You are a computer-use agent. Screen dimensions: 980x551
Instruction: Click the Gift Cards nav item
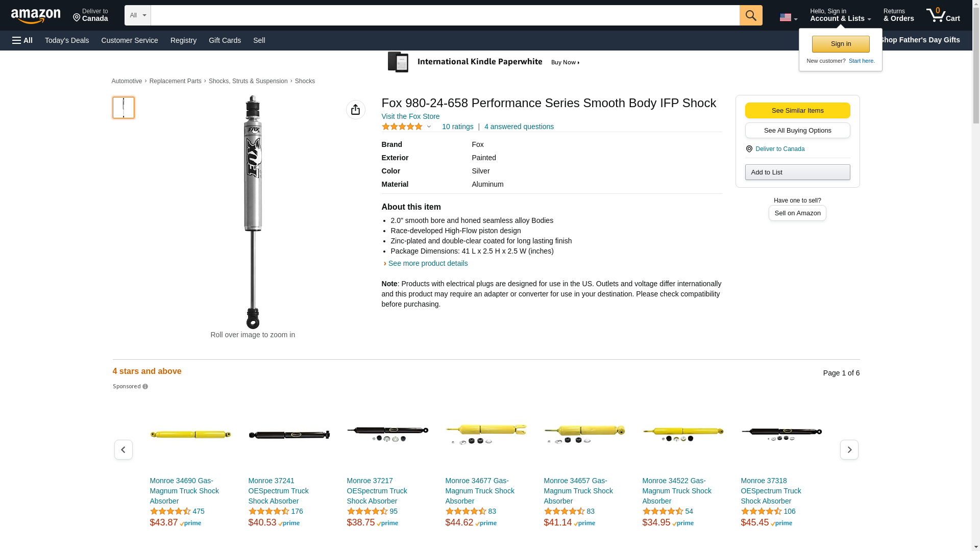[225, 40]
